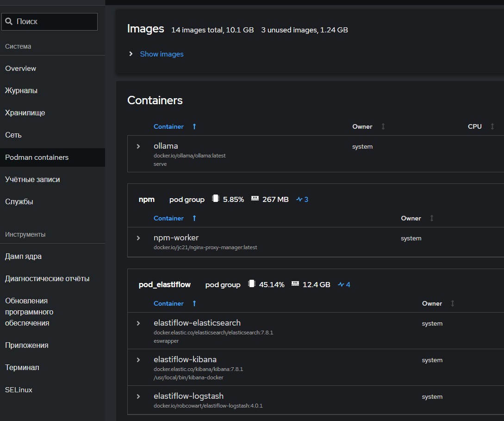
Task: Expand the Show images section chevron
Action: tap(131, 54)
